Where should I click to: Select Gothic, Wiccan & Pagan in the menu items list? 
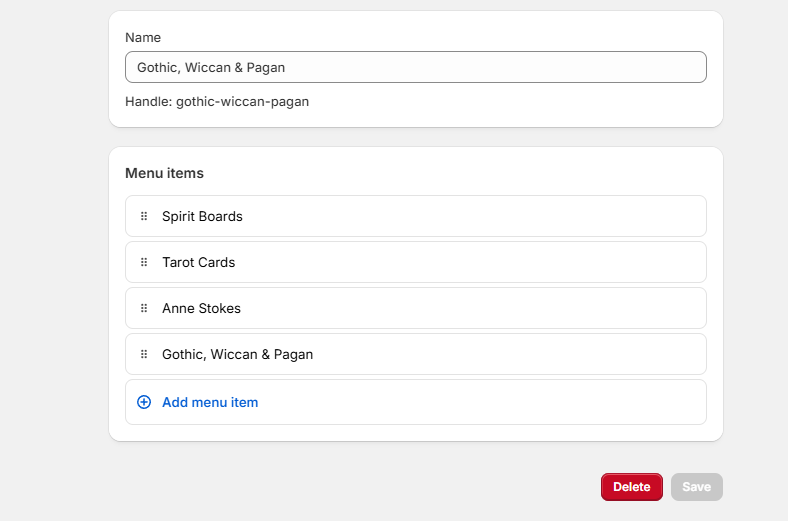tap(237, 354)
